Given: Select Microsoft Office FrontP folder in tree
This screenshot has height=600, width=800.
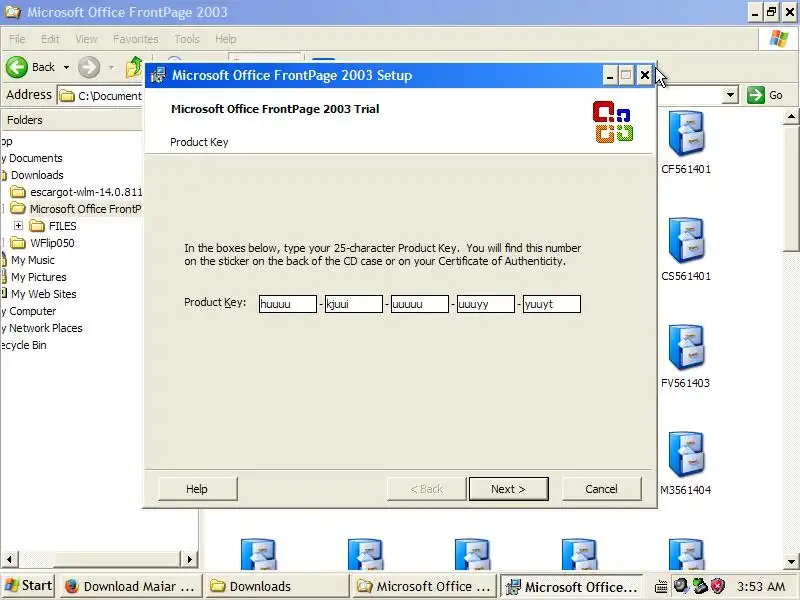Looking at the screenshot, I should coord(77,209).
